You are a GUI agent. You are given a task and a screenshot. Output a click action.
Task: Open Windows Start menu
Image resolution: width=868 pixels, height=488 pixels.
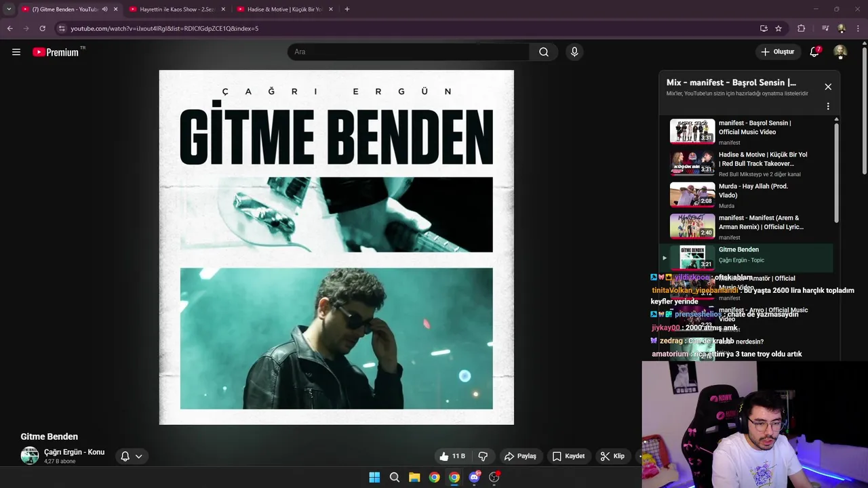(374, 477)
